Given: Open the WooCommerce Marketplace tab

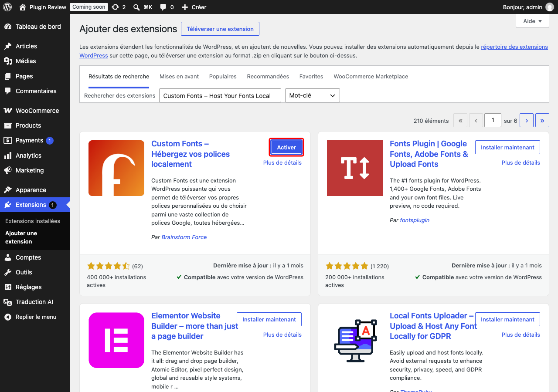Looking at the screenshot, I should click(x=371, y=76).
